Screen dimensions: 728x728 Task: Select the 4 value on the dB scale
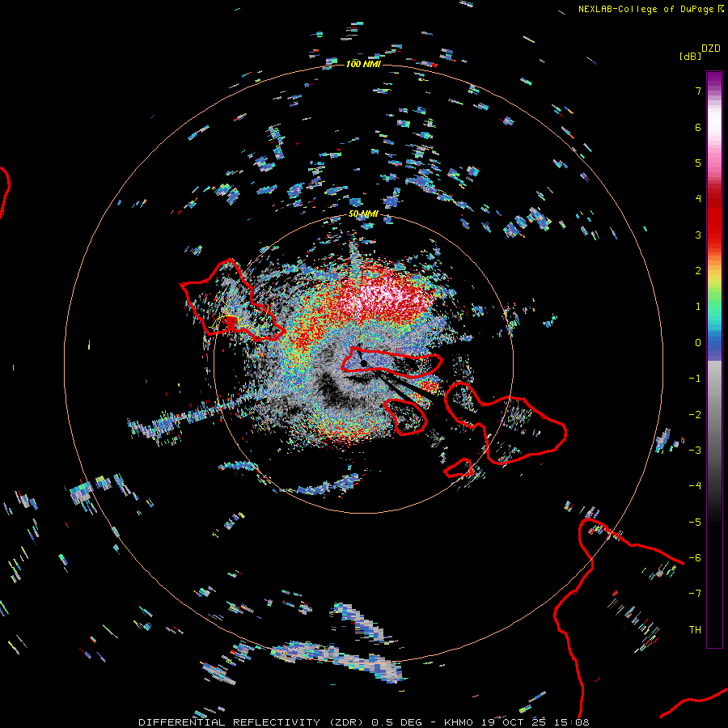(x=698, y=199)
